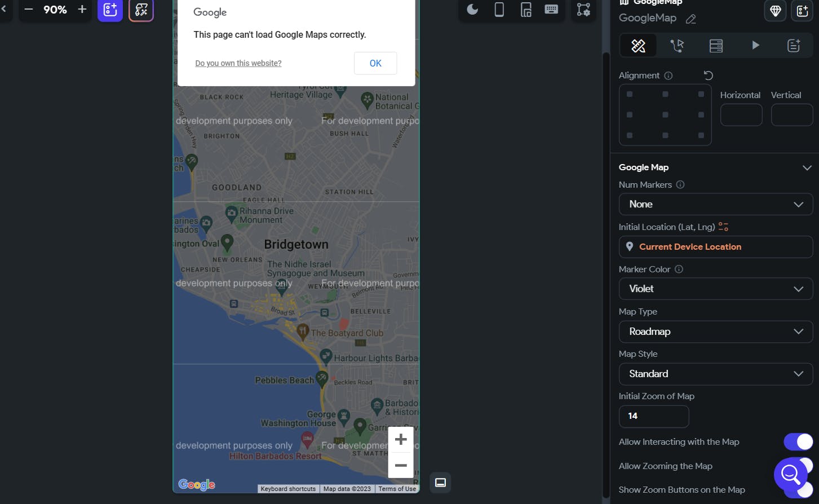Viewport: 819px width, 504px height.
Task: Click the Harbour Lights map pin
Action: [x=326, y=356]
